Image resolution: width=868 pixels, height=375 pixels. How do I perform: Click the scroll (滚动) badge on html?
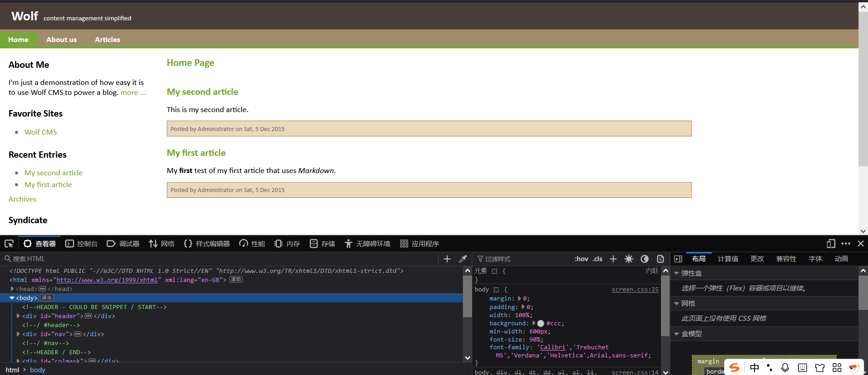coord(236,280)
